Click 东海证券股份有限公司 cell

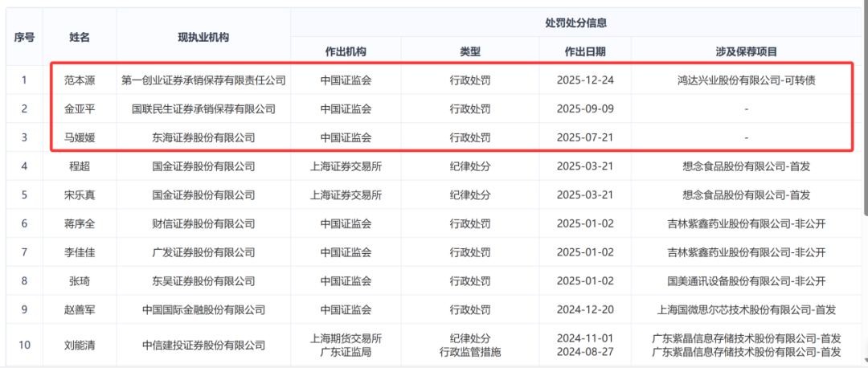(x=203, y=137)
